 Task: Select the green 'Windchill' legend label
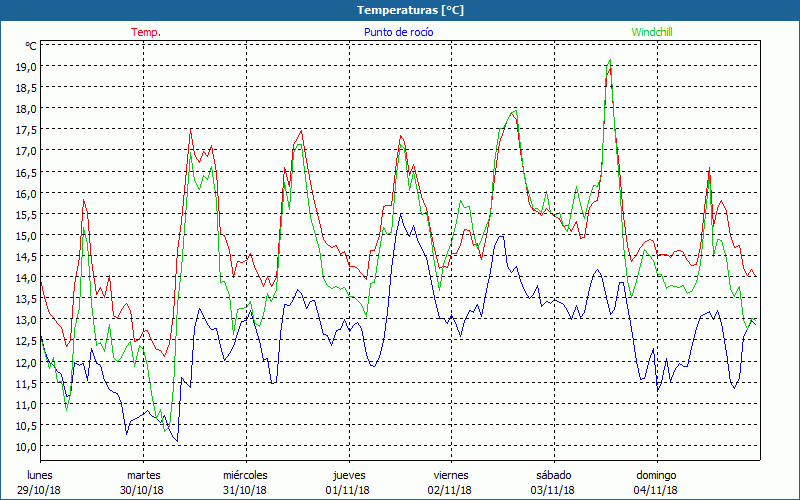pyautogui.click(x=652, y=32)
